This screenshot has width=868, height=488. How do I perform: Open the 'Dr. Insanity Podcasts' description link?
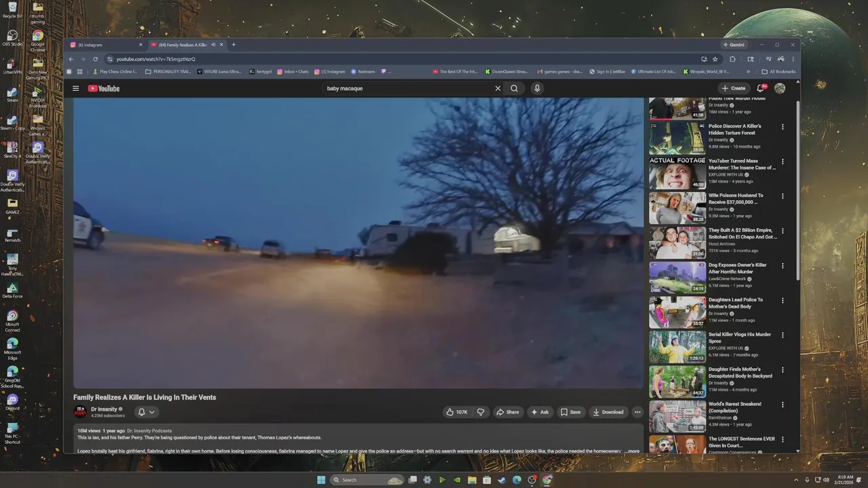tap(149, 431)
